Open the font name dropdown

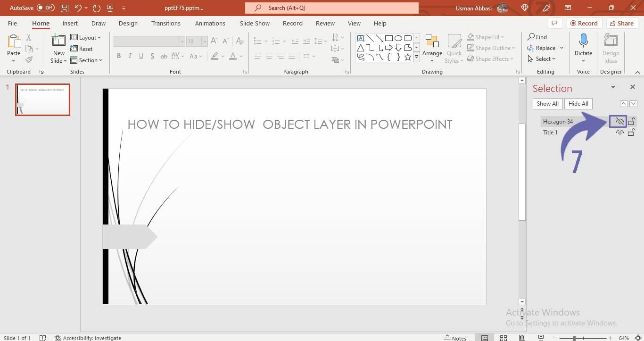(x=182, y=42)
